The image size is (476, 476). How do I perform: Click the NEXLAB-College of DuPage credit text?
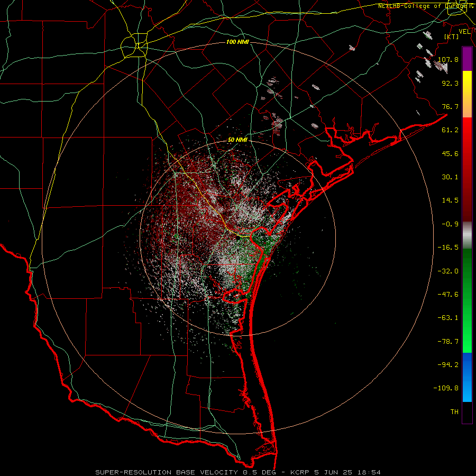(425, 6)
